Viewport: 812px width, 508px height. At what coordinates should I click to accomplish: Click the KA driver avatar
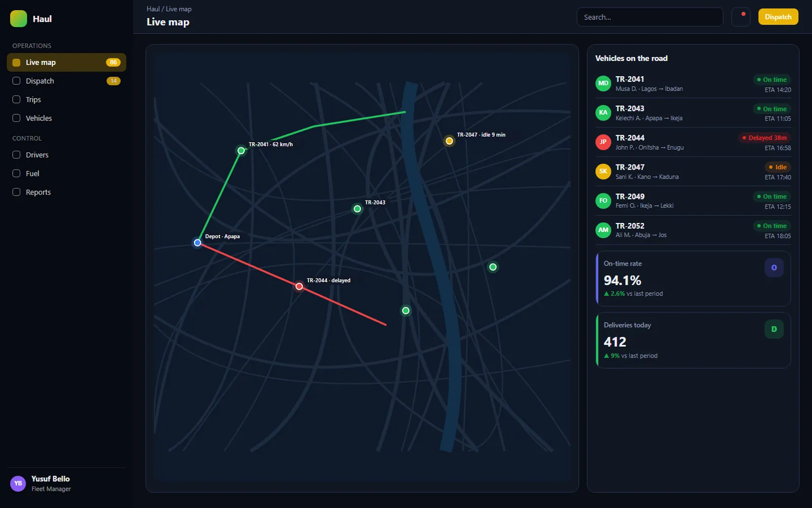(603, 113)
